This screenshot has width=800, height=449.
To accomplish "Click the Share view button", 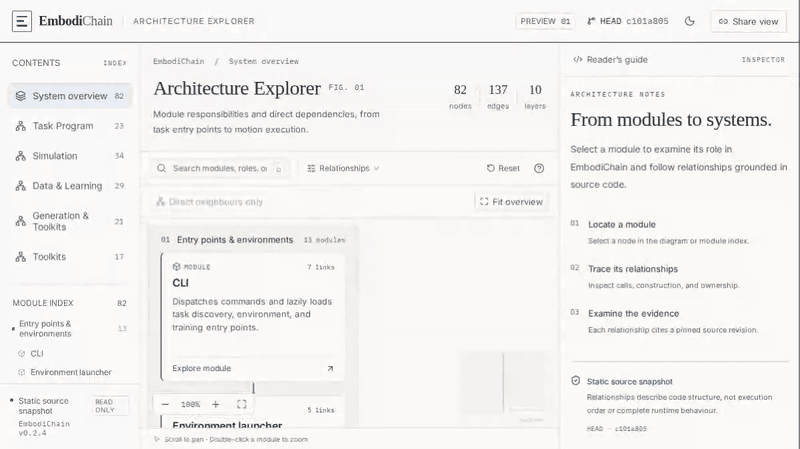I will click(x=748, y=21).
